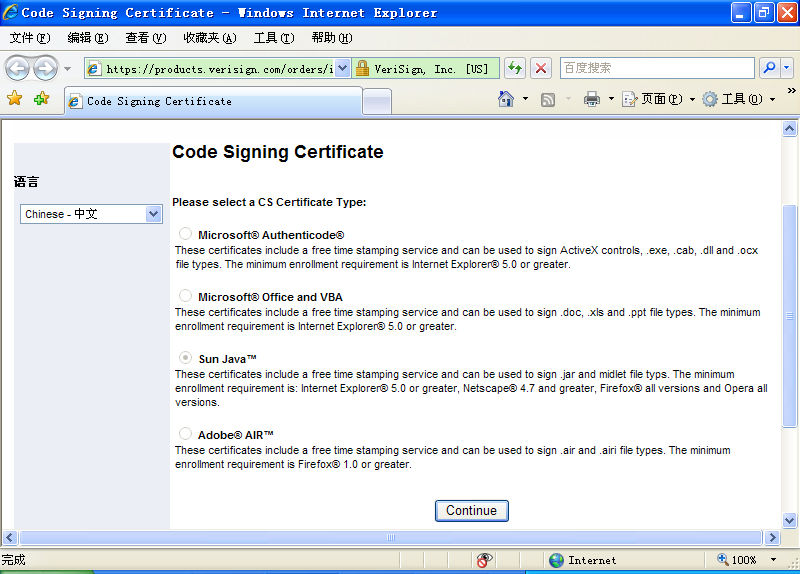This screenshot has width=800, height=574.
Task: Open the 帮助(H) menu
Action: point(332,38)
